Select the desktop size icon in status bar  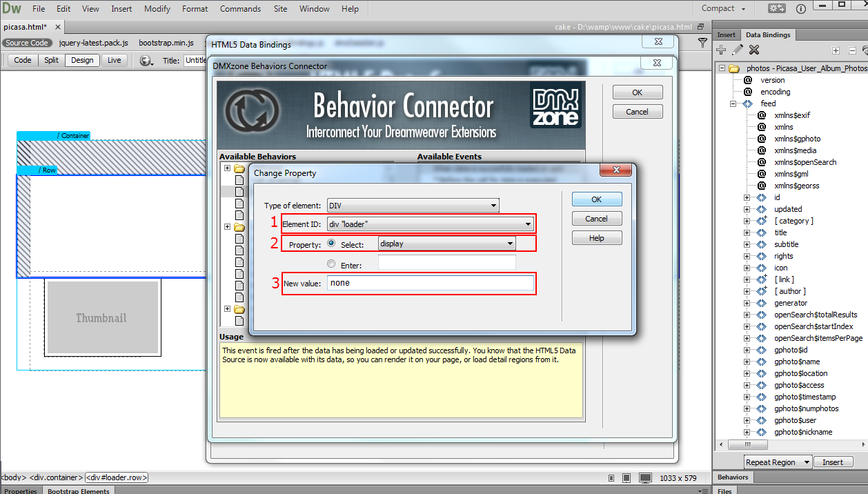coord(645,477)
